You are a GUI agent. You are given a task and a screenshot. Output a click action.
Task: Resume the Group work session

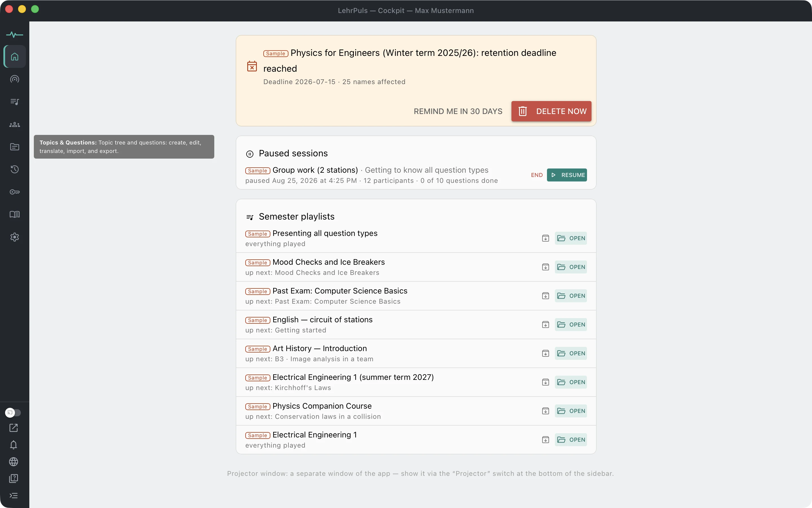click(567, 175)
